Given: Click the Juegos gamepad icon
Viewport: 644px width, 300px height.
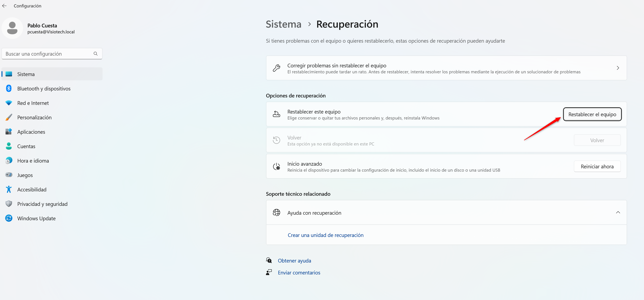Looking at the screenshot, I should pos(9,175).
